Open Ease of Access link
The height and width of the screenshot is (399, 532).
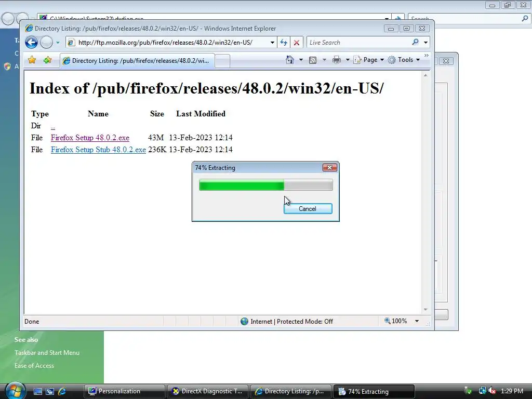tap(34, 365)
